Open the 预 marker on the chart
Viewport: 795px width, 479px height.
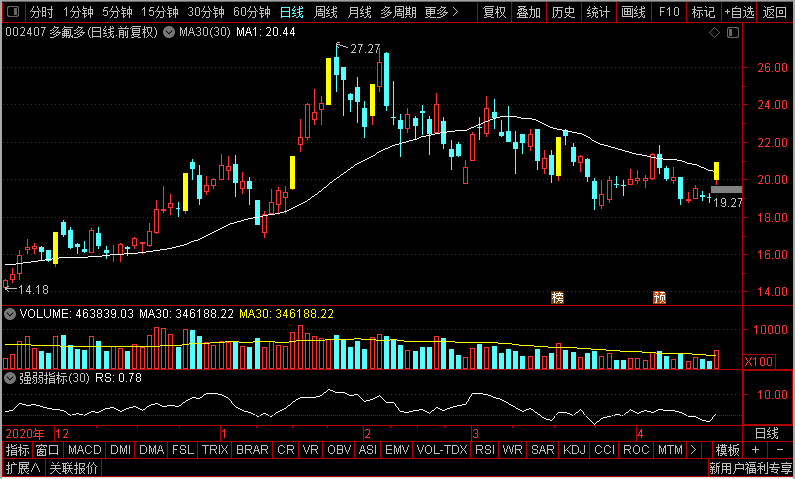coord(659,298)
